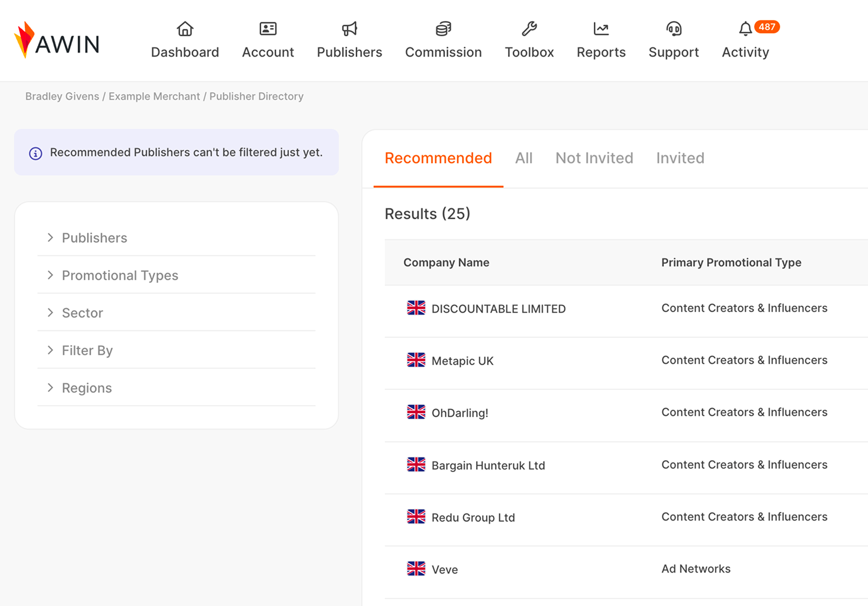This screenshot has height=606, width=868.
Task: Click the info icon in filter notice
Action: [36, 153]
